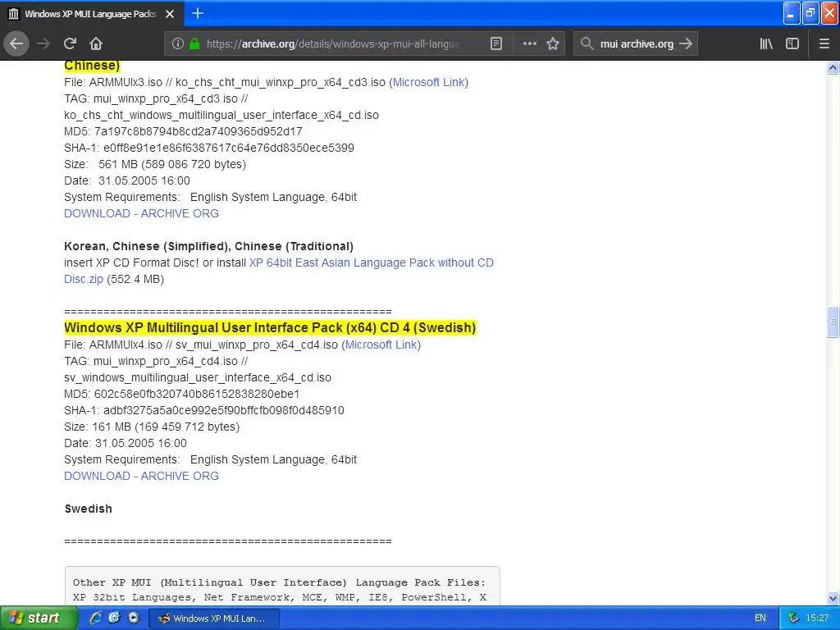840x630 pixels.
Task: Open Microsoft Link for ARMMUIx4.iso
Action: pyautogui.click(x=381, y=345)
